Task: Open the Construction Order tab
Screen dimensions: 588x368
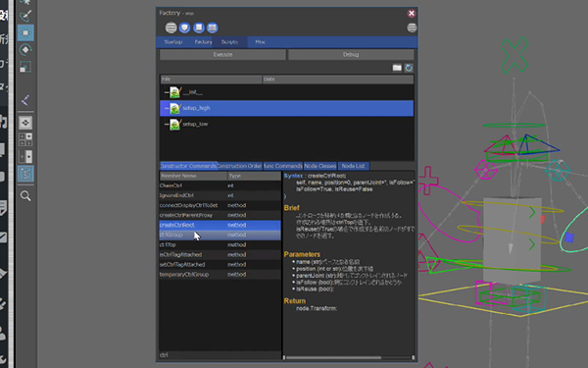Action: tap(240, 166)
